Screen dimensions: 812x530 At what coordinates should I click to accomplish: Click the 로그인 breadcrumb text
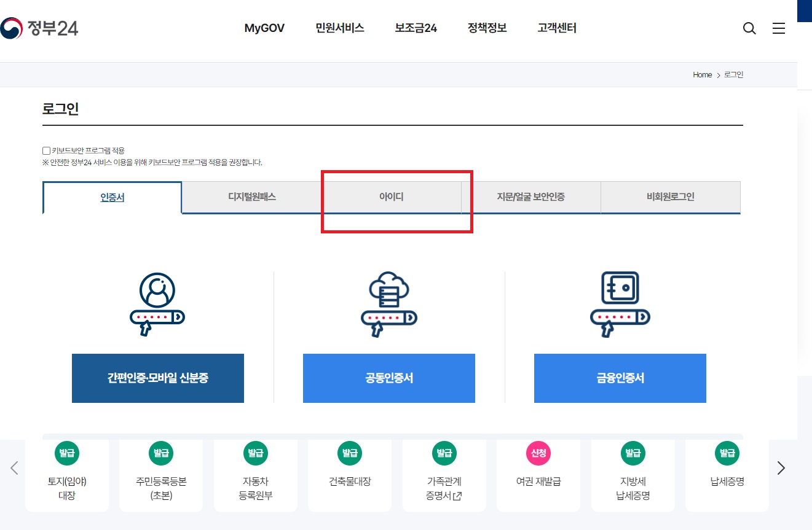[734, 75]
